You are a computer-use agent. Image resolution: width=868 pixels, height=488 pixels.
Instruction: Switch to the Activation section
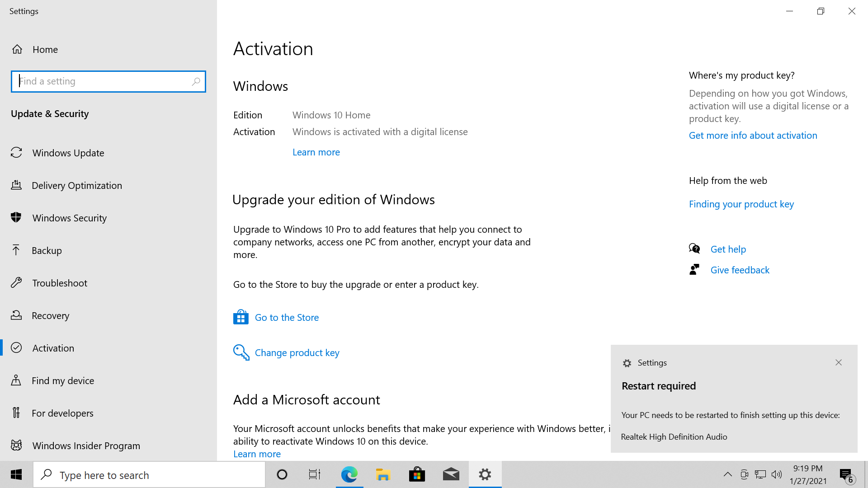click(53, 348)
